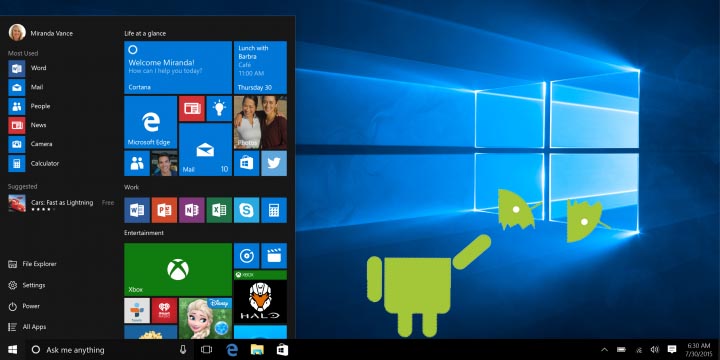Open suggested app Cars: Fast as Lightning
Image resolution: width=720 pixels, height=360 pixels.
pos(62,203)
